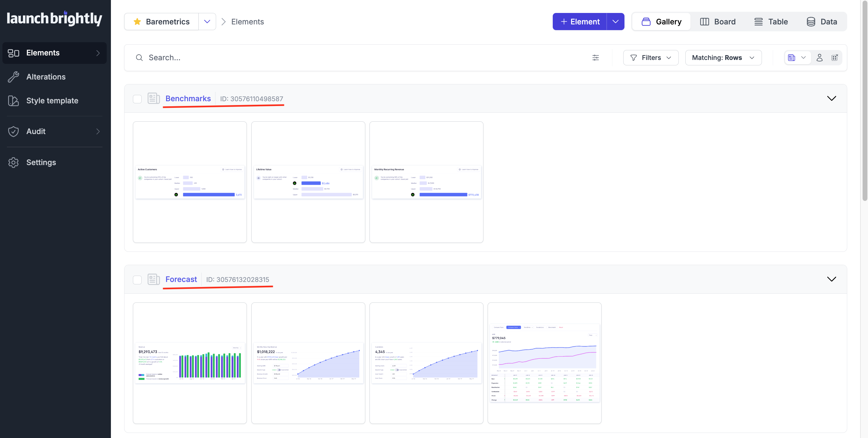
Task: Check the Forecast group checkbox
Action: (x=137, y=280)
